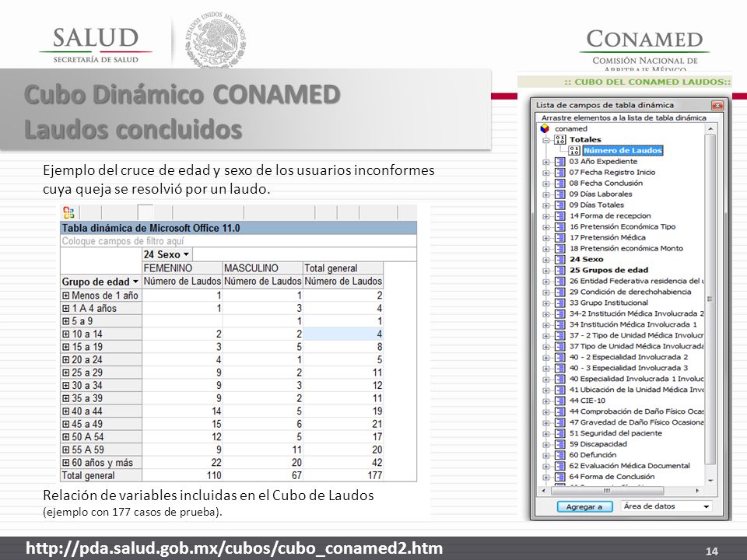The width and height of the screenshot is (747, 560).
Task: Click field list horizontal scrollbar thumb
Action: tap(608, 491)
